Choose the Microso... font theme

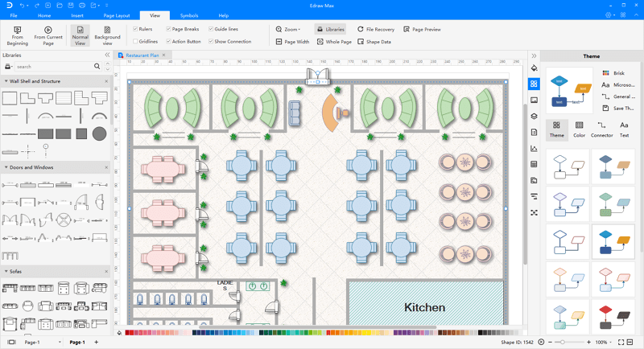[x=619, y=85]
